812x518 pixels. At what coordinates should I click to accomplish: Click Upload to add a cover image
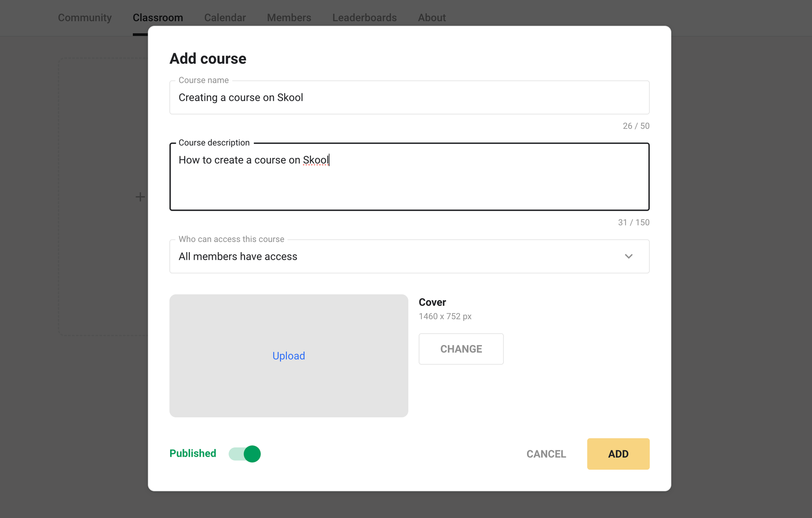[x=289, y=356]
